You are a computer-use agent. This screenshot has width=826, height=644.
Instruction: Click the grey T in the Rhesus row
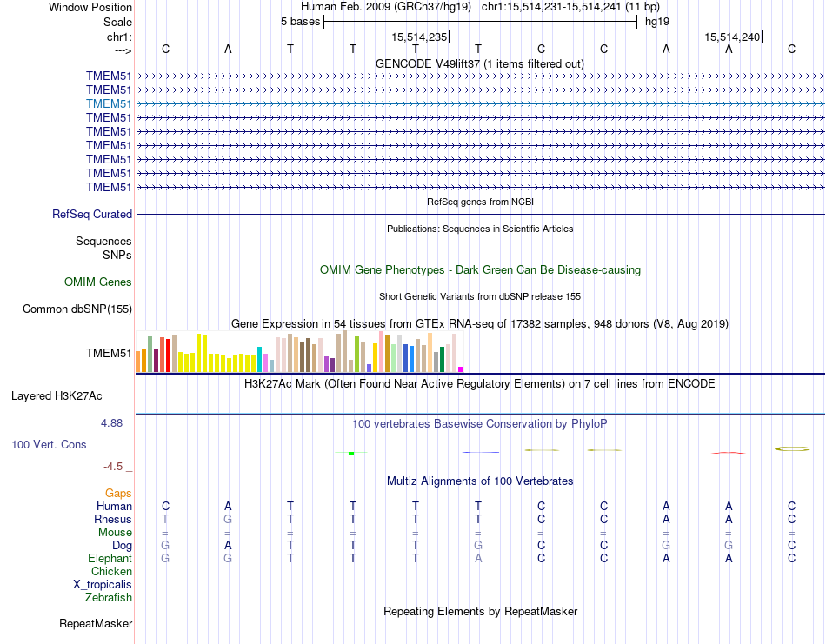coord(165,519)
